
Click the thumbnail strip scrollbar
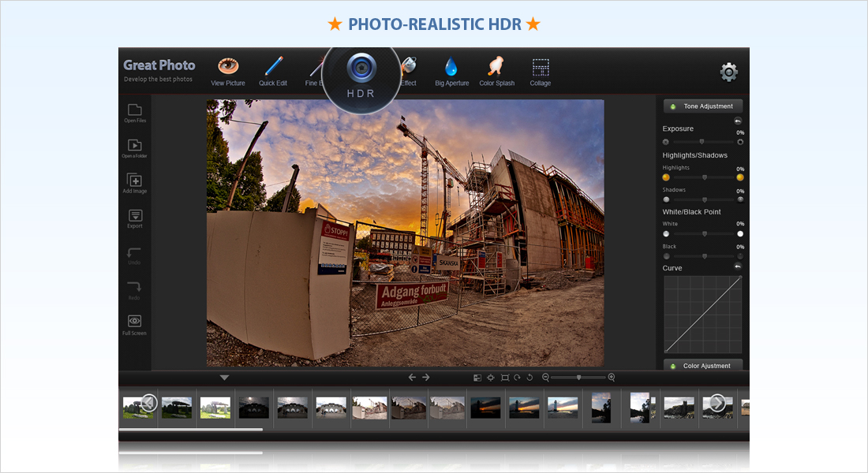tap(190, 430)
